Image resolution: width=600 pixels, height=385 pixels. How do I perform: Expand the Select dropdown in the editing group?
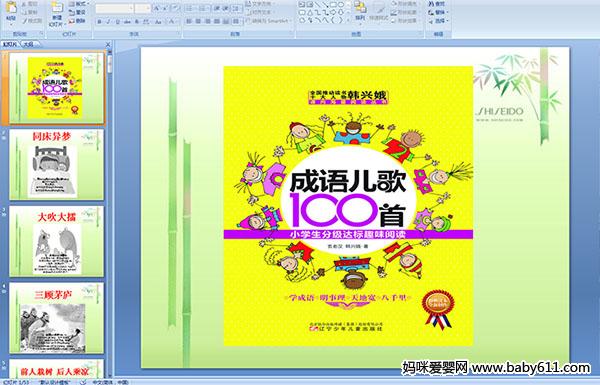pos(438,21)
